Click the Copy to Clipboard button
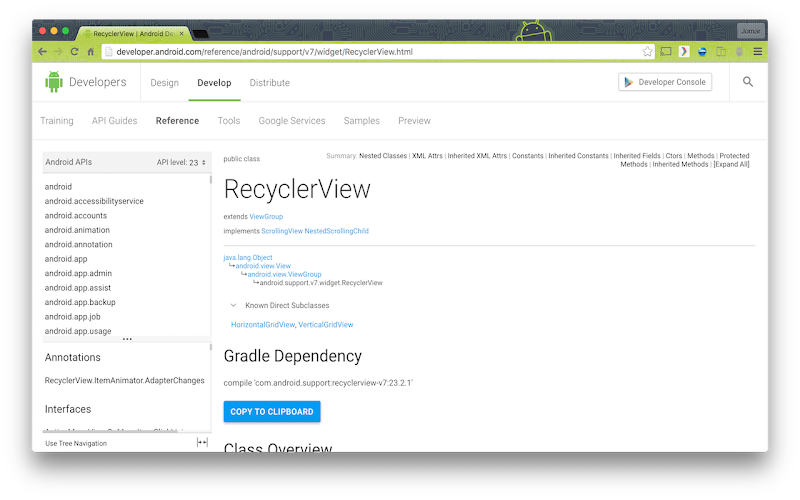The image size is (800, 500). pyautogui.click(x=272, y=412)
